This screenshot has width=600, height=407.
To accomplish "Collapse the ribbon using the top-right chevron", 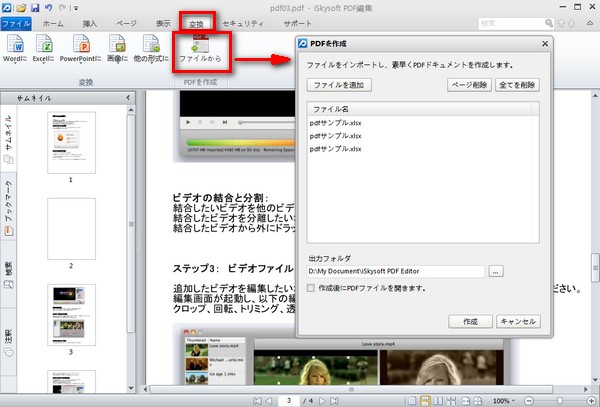I will click(590, 23).
